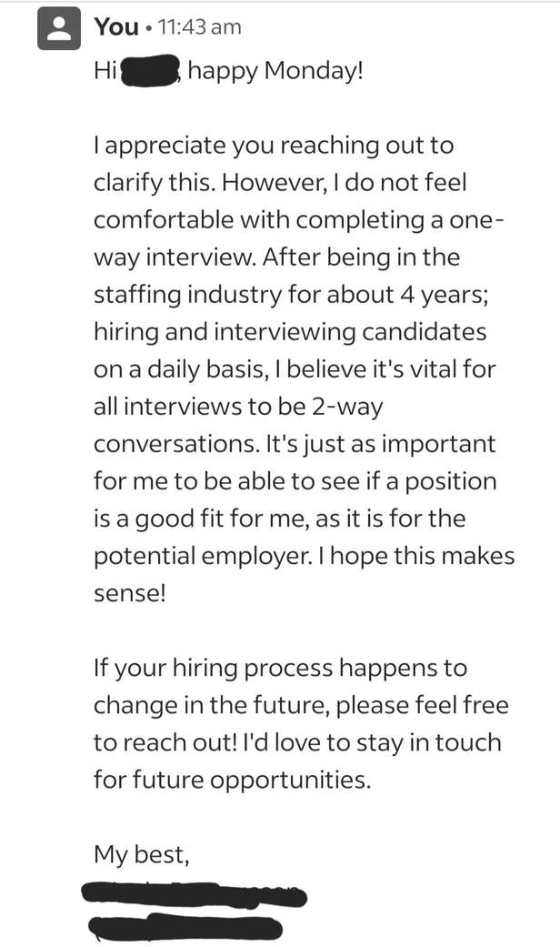560x947 pixels.
Task: Click the "happy Monday!" greeting text
Action: point(275,72)
